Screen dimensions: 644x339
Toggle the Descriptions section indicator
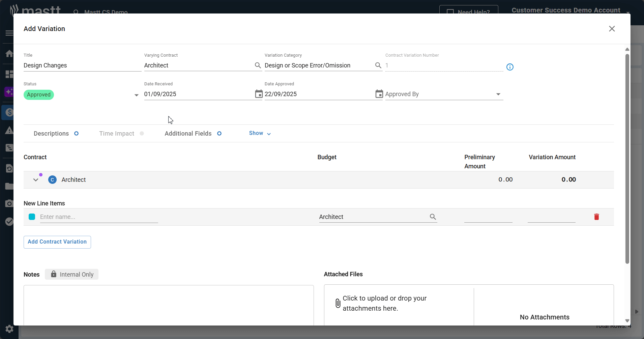pos(76,134)
